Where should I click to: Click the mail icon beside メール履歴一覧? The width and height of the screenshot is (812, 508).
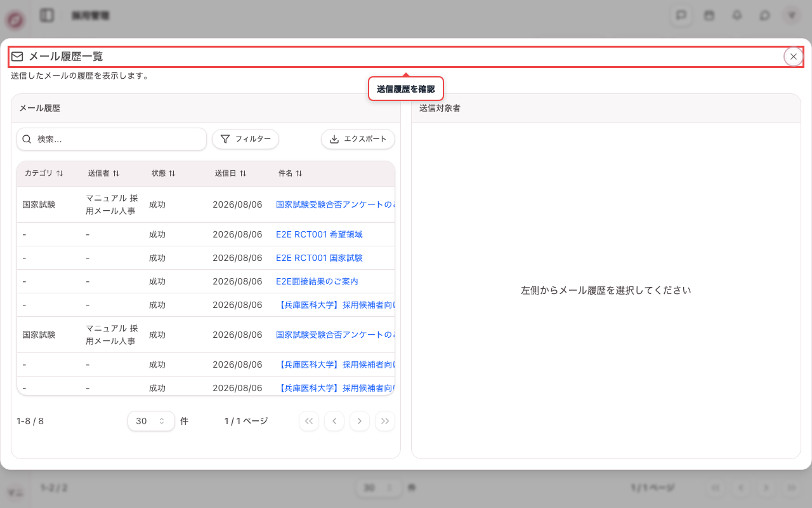[17, 57]
